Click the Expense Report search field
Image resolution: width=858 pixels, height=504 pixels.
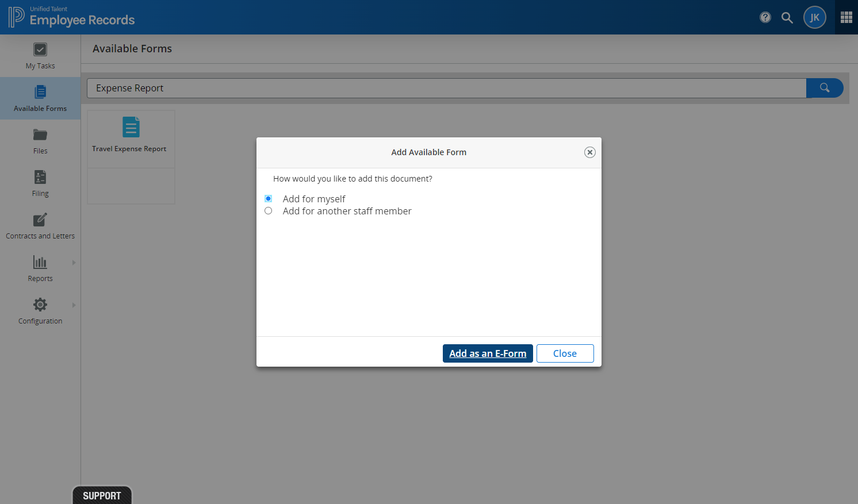click(446, 88)
